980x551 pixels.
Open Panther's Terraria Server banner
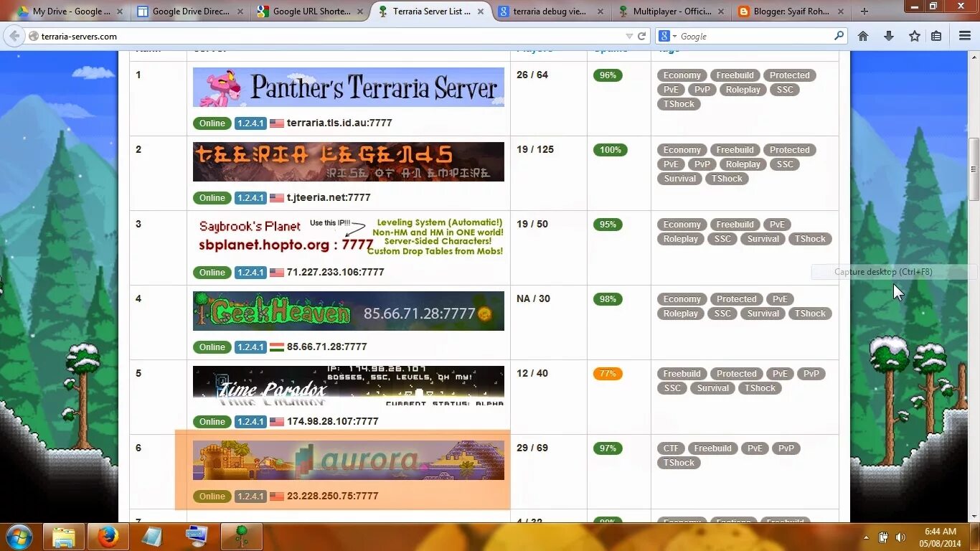(349, 88)
